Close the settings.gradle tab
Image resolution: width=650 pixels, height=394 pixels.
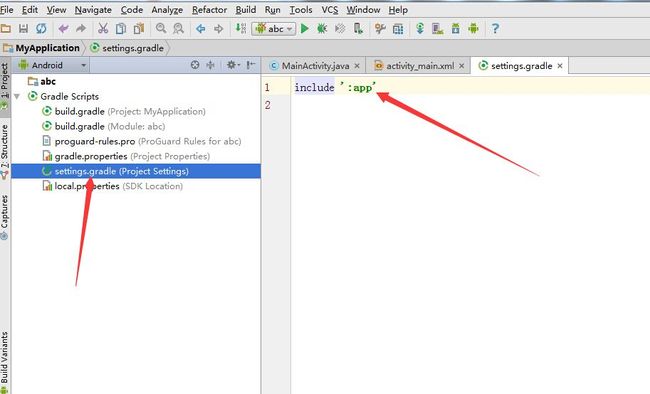(x=560, y=66)
